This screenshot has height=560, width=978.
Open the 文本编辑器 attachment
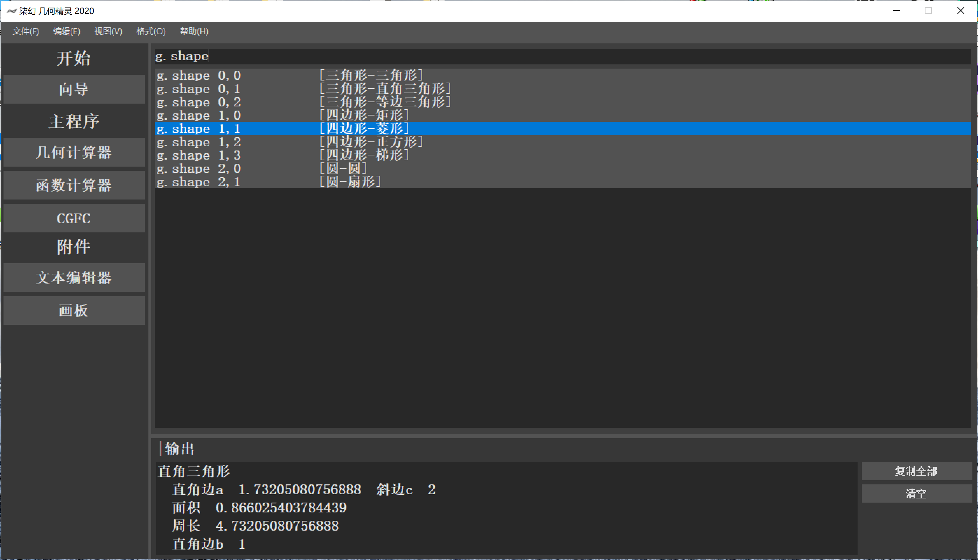74,278
